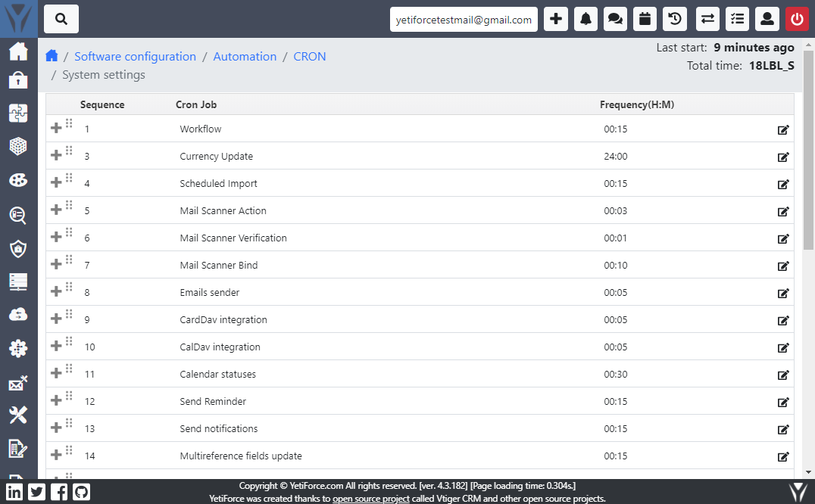
Task: Open the history clock icon
Action: click(675, 19)
